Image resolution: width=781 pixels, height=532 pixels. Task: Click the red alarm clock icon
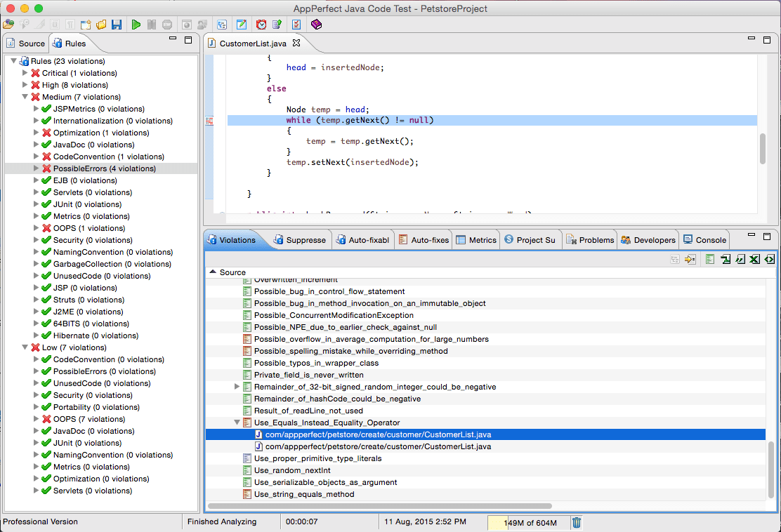261,25
